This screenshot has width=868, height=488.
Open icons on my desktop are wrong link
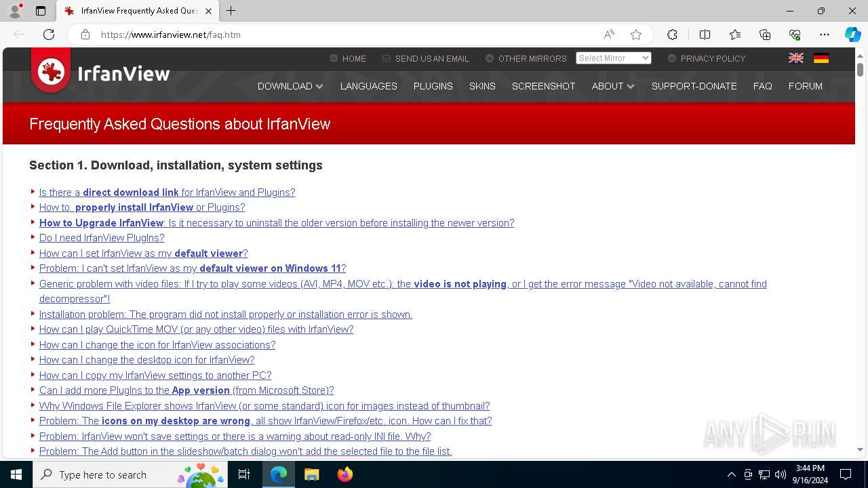265,421
